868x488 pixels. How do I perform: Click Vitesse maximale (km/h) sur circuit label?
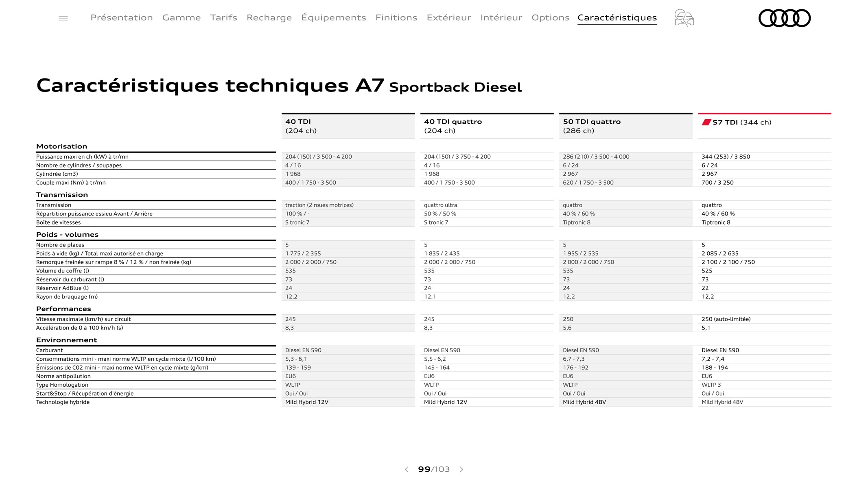[x=83, y=319]
